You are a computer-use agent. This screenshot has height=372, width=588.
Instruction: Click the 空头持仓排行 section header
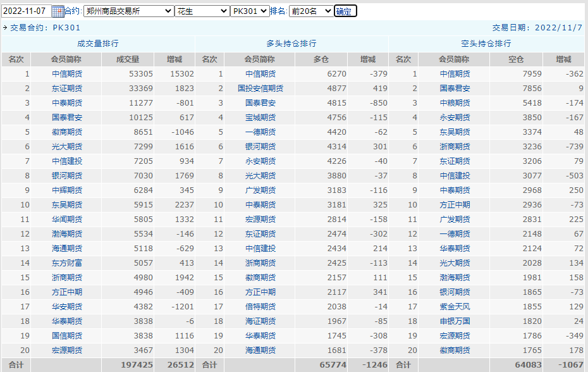pyautogui.click(x=486, y=44)
